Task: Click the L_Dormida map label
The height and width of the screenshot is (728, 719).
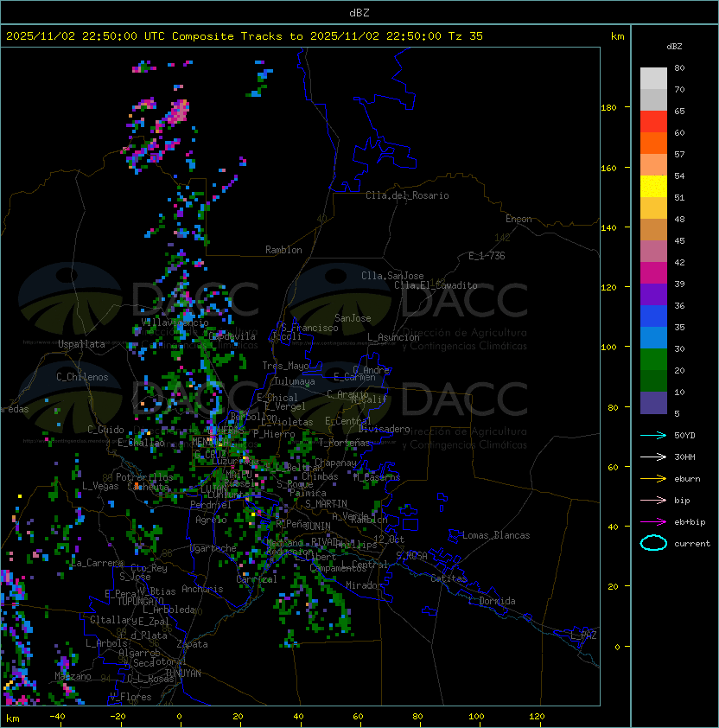Action: pyautogui.click(x=492, y=601)
